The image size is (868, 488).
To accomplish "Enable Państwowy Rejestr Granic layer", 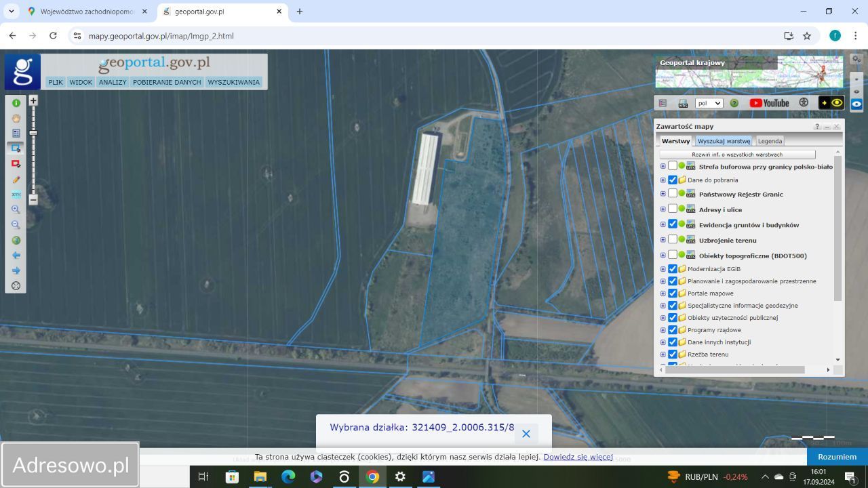I will click(x=673, y=194).
